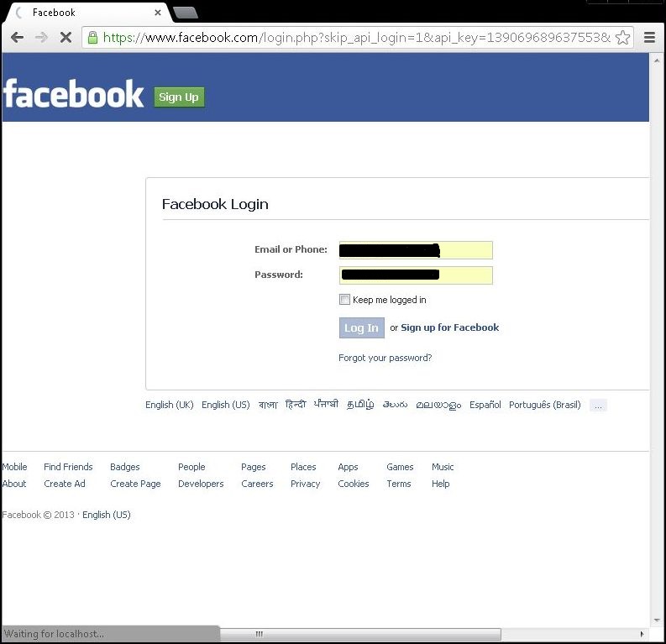Click the horizontal scrollbar right arrow
The image size is (666, 644).
642,634
